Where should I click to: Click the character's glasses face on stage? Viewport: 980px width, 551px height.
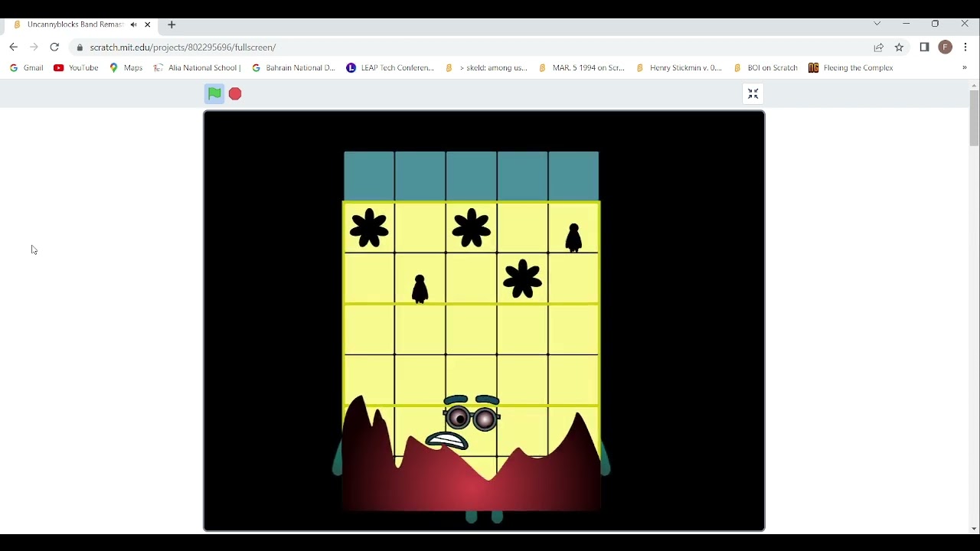pyautogui.click(x=471, y=419)
